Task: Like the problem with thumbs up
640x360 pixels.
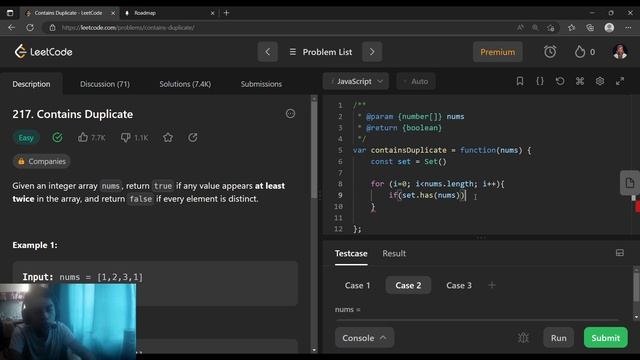Action: tap(83, 137)
